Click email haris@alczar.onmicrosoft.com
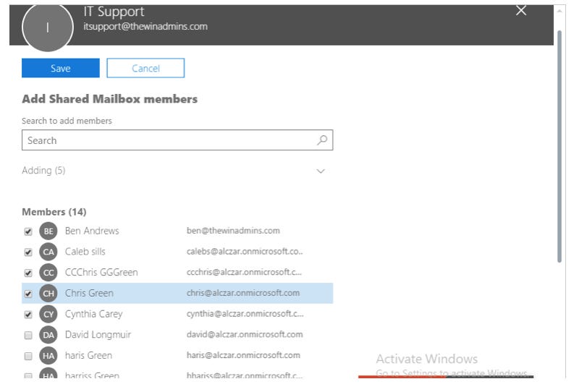 pyautogui.click(x=243, y=355)
